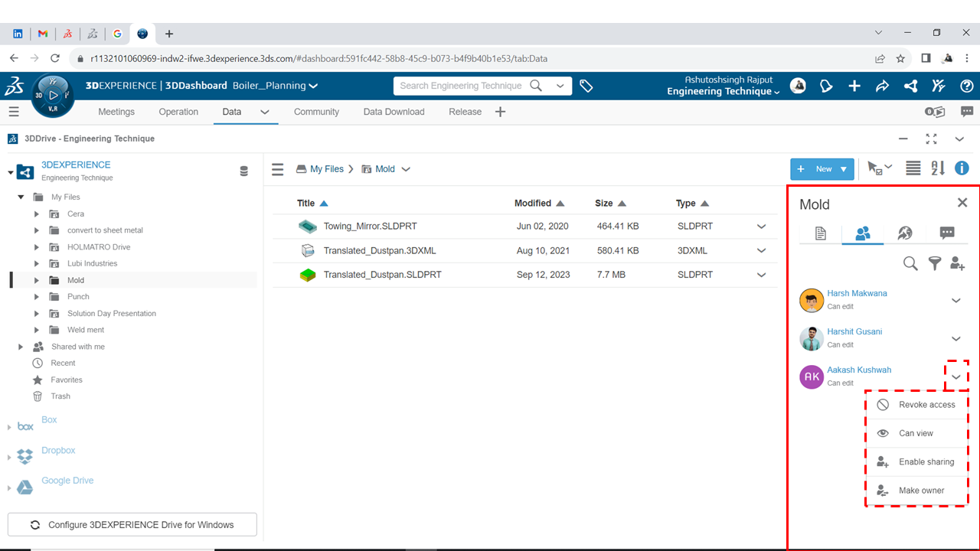Open Boiler_Planning dashboard dropdown

(314, 86)
